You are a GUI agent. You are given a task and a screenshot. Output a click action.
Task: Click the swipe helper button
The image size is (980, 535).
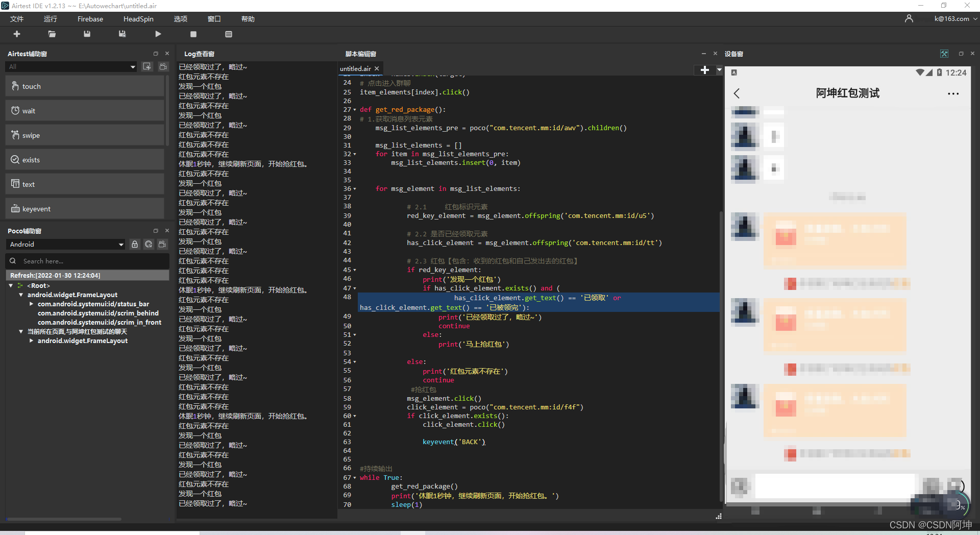pos(85,135)
